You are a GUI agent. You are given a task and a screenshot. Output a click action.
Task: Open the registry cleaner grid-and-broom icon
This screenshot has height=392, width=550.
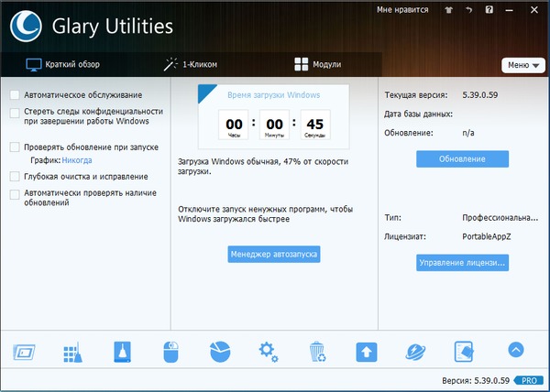click(73, 352)
